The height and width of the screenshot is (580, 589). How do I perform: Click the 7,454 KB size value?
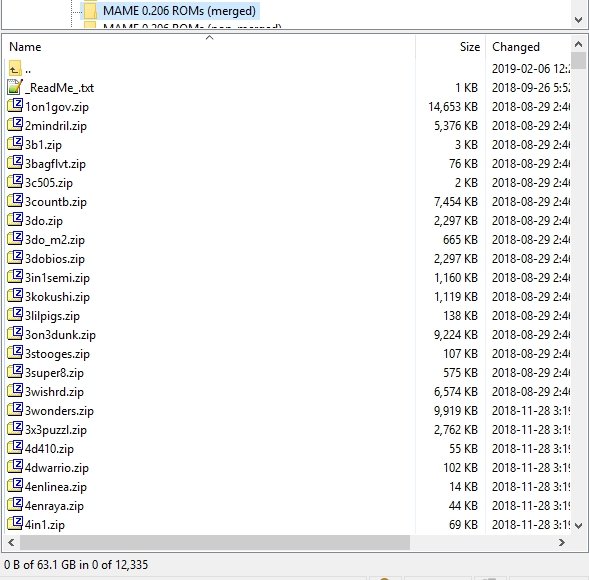coord(456,202)
